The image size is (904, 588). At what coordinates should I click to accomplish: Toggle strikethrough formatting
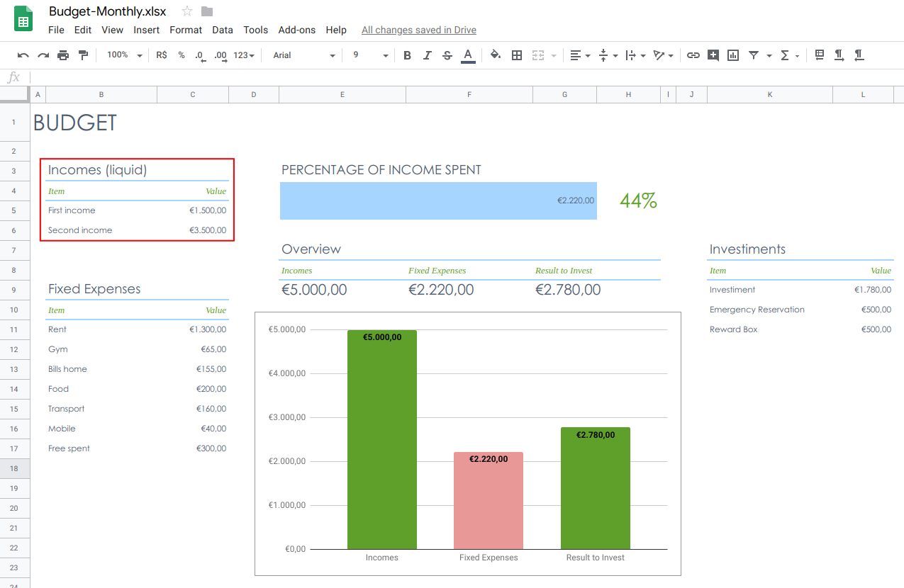click(x=447, y=55)
